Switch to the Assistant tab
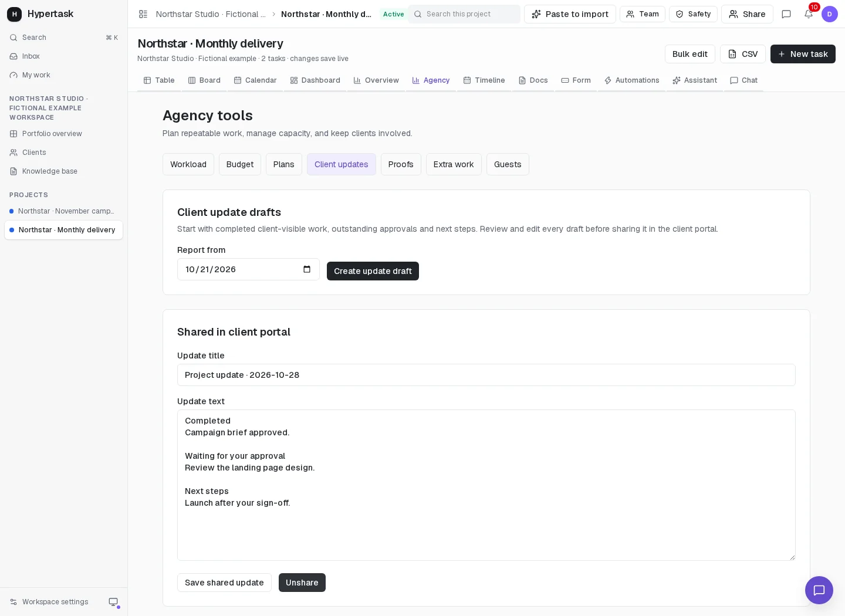 click(695, 80)
